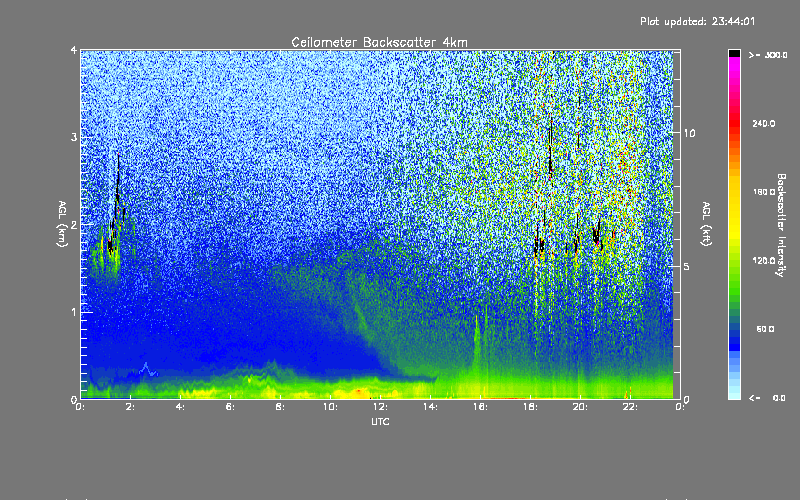
Task: Click the "10:" UTC hour tick label
Action: (330, 407)
